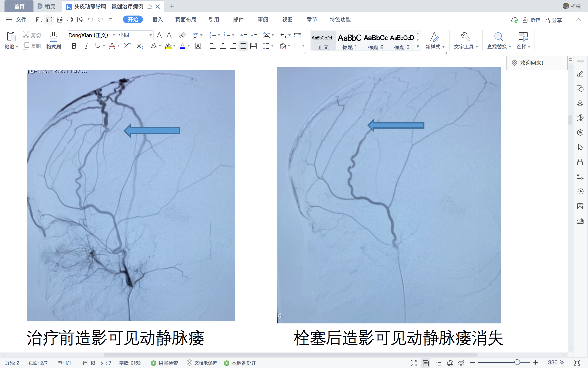
Task: Click the zoom slider handle
Action: (x=517, y=362)
